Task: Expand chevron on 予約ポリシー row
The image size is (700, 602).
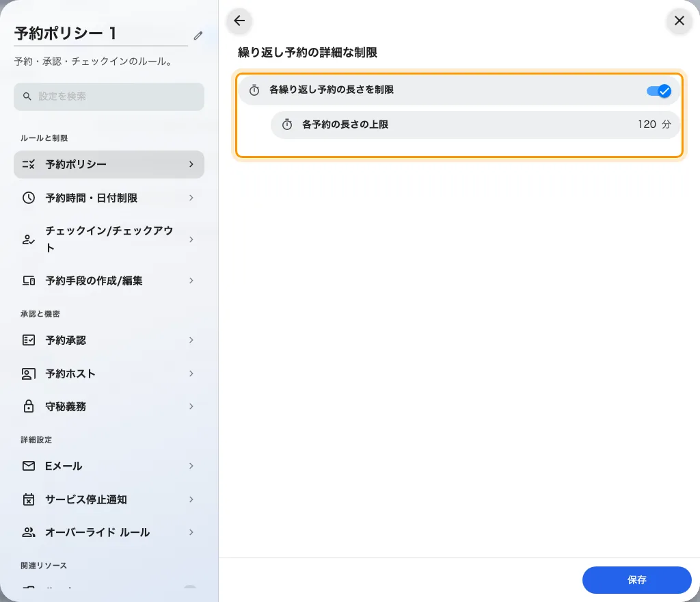Action: [191, 164]
